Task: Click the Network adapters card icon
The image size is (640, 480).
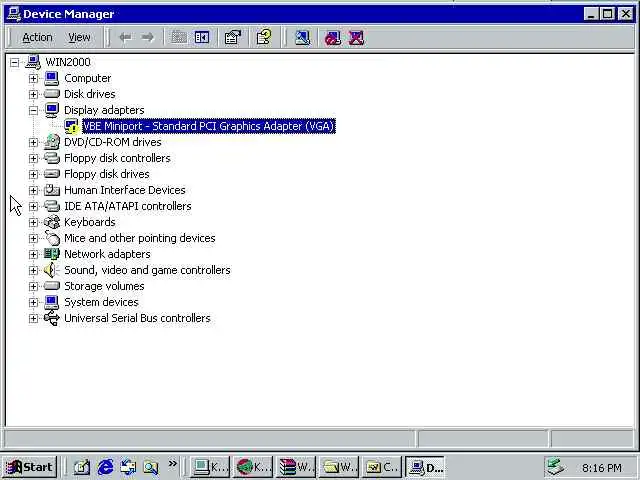Action: (52, 254)
